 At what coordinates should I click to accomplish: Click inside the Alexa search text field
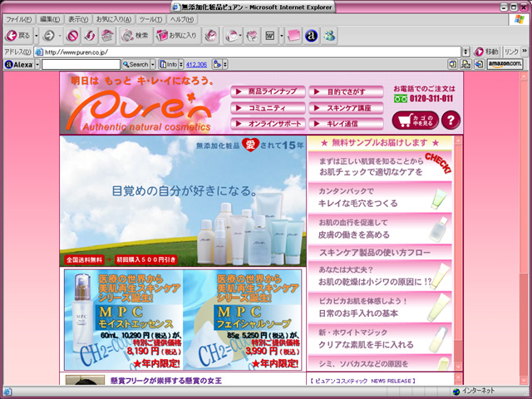coord(81,63)
